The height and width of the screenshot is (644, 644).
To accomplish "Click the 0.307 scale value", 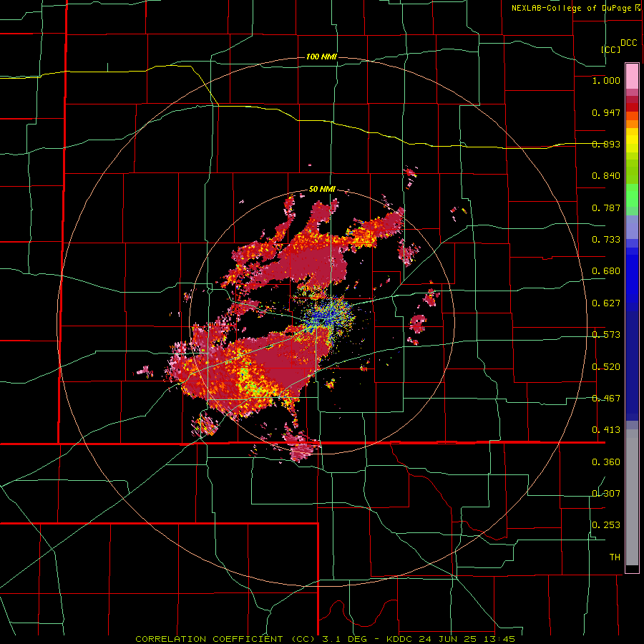I will coord(606,494).
